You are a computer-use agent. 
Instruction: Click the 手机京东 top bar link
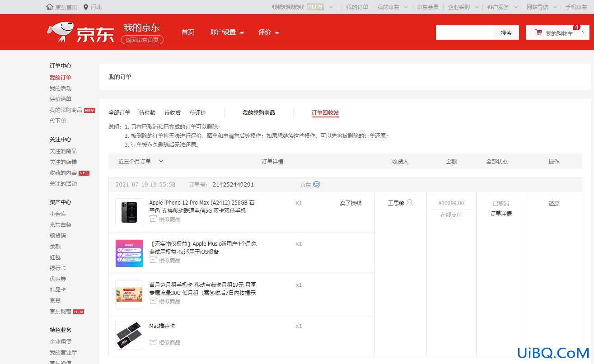point(576,7)
